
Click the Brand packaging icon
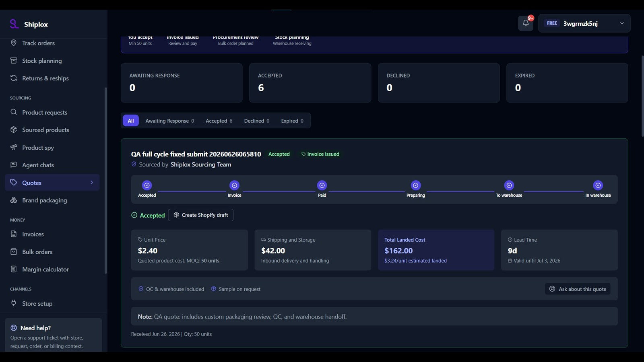pyautogui.click(x=14, y=200)
